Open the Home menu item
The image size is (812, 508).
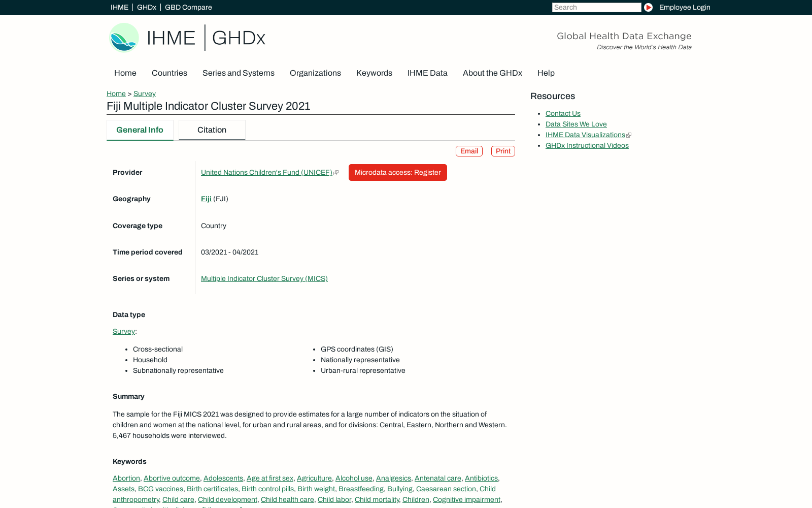pos(125,73)
